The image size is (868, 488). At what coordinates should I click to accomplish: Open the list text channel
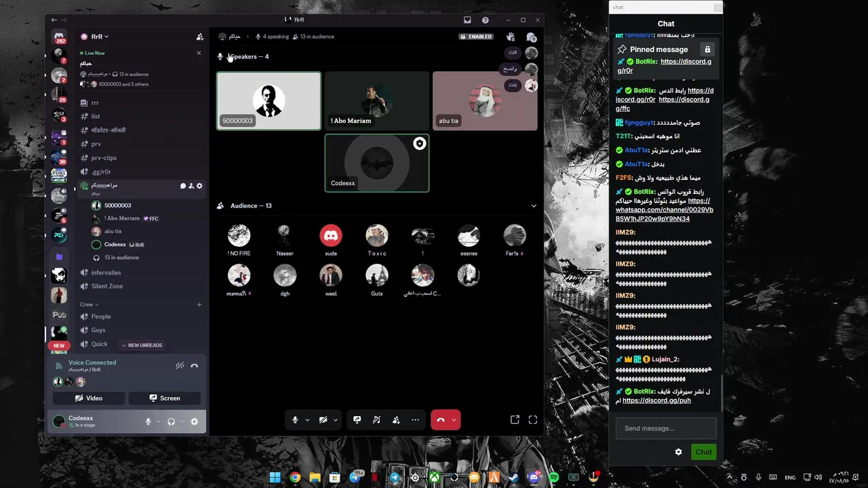pyautogui.click(x=142, y=117)
